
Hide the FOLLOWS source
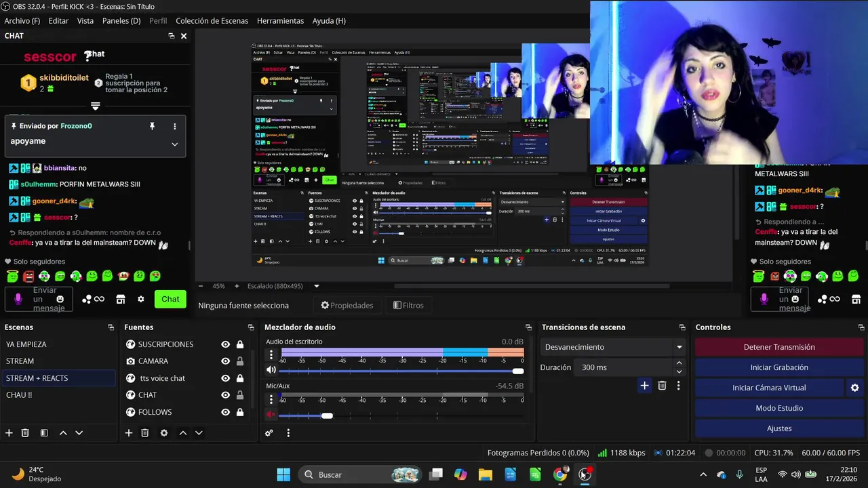[x=226, y=412]
